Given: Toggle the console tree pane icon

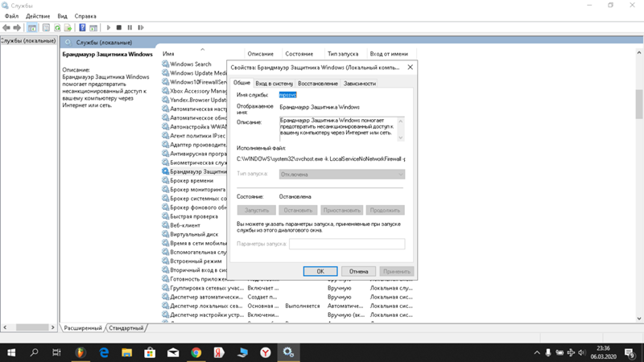Looking at the screenshot, I should pos(32,27).
